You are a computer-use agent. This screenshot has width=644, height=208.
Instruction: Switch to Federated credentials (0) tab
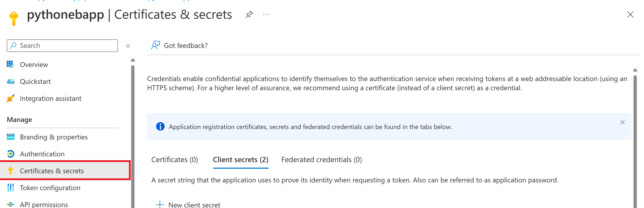(321, 160)
